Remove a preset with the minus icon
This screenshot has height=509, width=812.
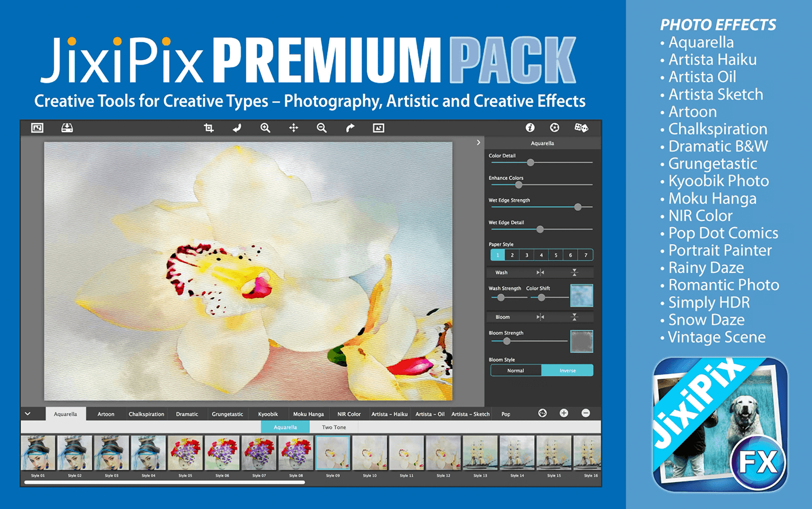point(586,413)
